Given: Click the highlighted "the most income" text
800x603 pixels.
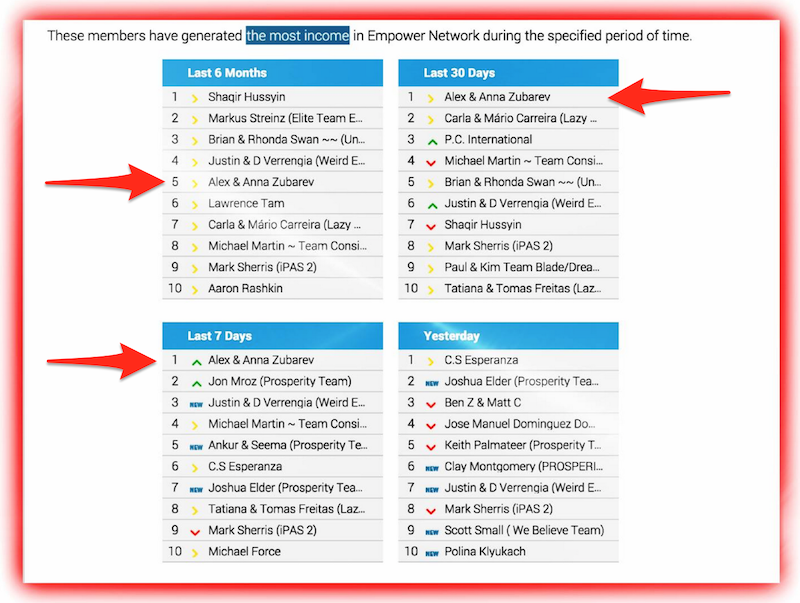Looking at the screenshot, I should (x=297, y=36).
